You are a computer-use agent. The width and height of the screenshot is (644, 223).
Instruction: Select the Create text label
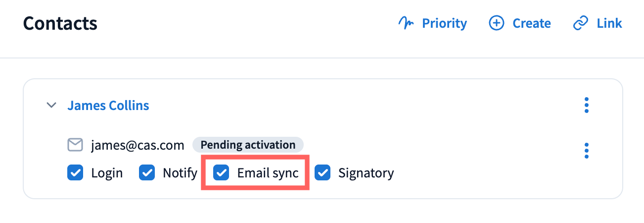click(532, 23)
